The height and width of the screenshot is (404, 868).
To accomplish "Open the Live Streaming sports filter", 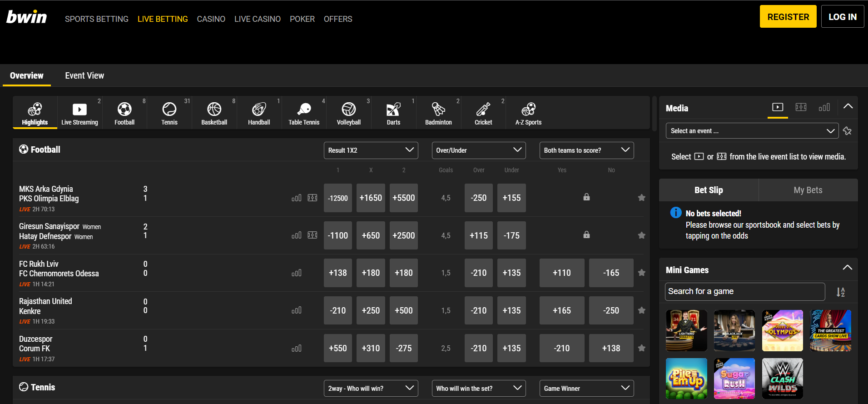I will click(79, 113).
